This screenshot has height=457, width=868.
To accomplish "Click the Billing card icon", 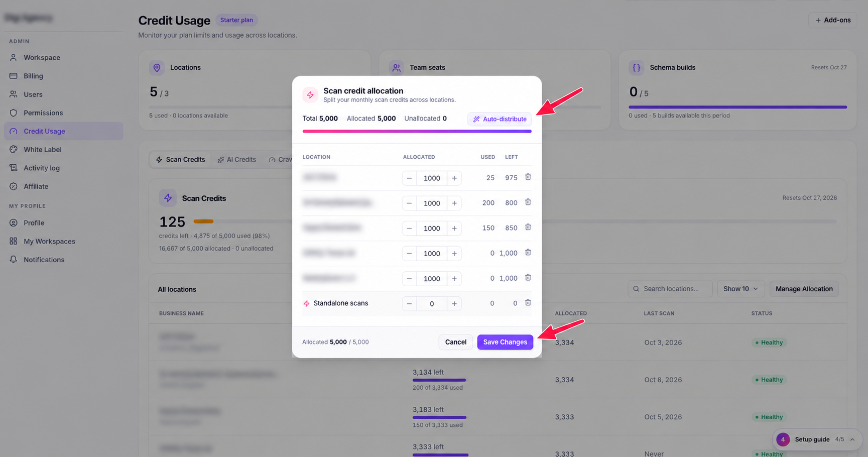I will [14, 76].
